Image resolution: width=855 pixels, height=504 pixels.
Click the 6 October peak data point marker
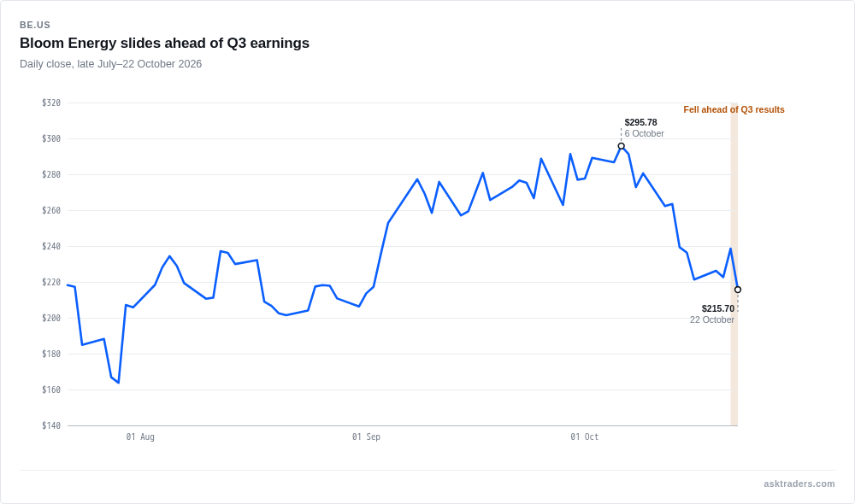click(621, 146)
